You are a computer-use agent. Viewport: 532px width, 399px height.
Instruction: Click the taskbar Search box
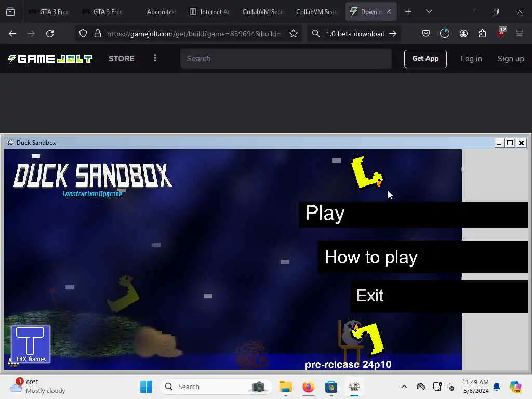(x=216, y=387)
